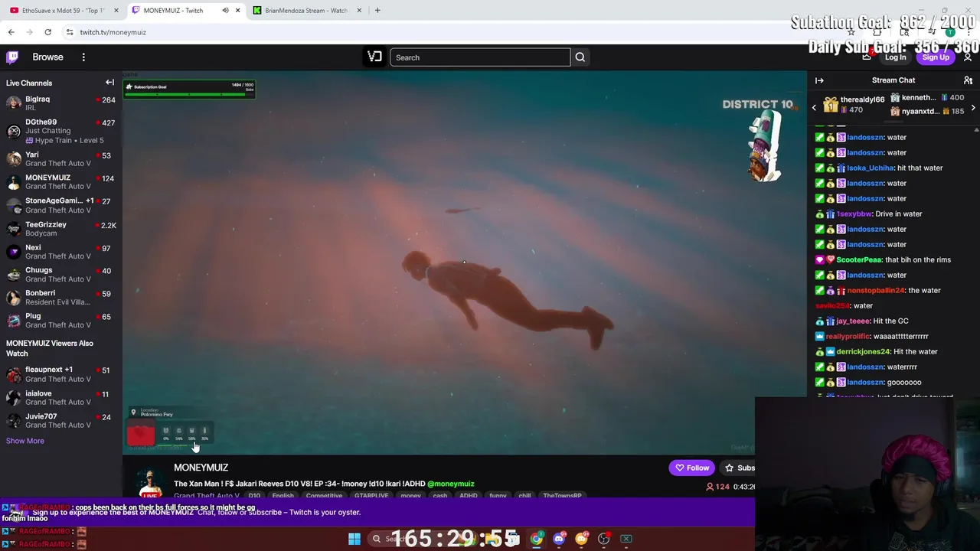Open the chat community users icon
Viewport: 980px width, 551px height.
968,80
